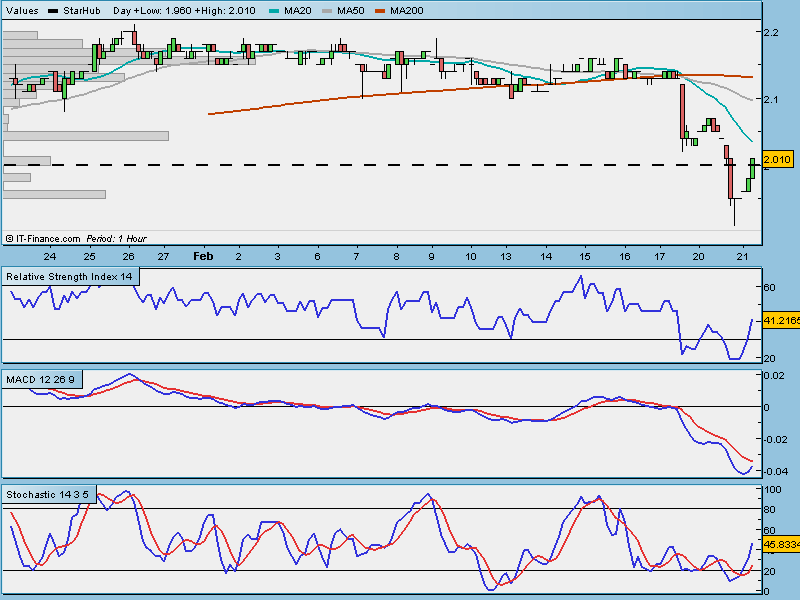Viewport: 800px width, 600px height.
Task: Click the -0.04 level on the MACD axis
Action: pyautogui.click(x=776, y=471)
